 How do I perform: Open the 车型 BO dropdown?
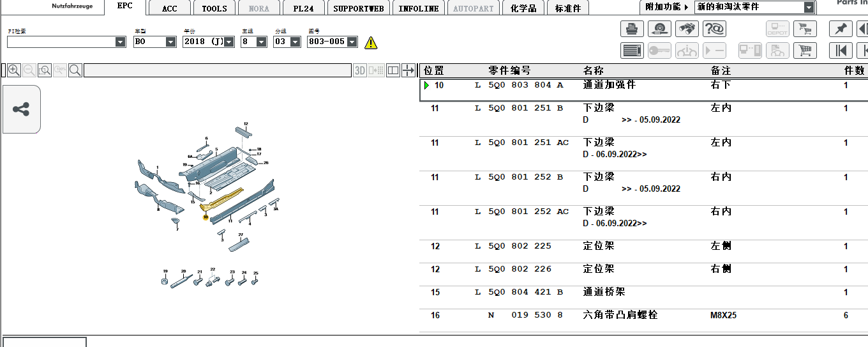coord(170,42)
